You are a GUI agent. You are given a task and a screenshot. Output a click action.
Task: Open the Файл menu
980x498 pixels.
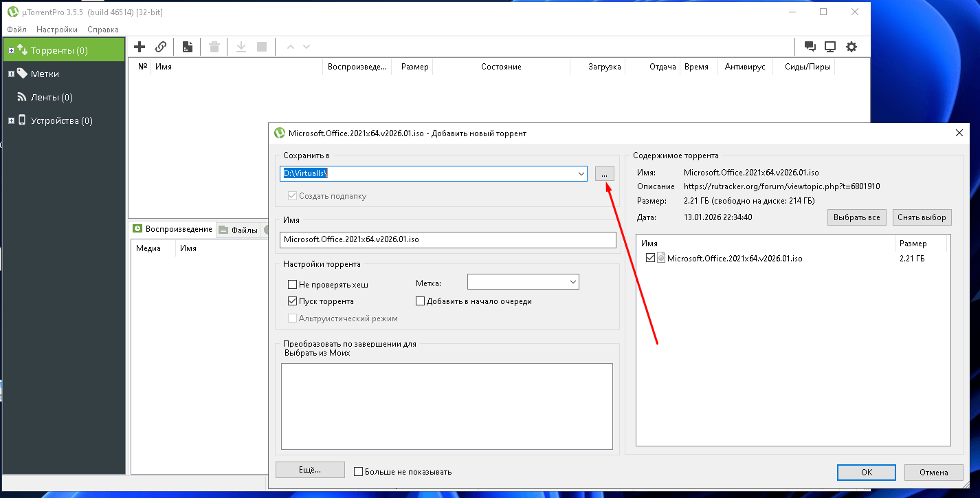(17, 30)
